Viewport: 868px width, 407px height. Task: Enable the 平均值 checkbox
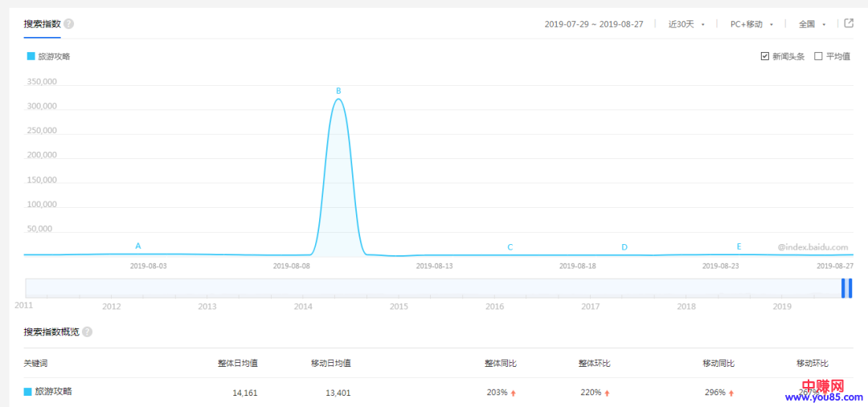pyautogui.click(x=818, y=56)
